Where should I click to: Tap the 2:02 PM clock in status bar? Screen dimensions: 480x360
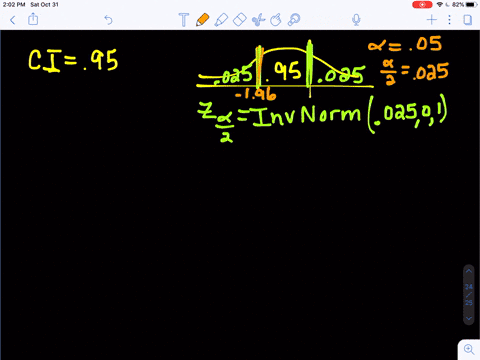click(x=14, y=5)
